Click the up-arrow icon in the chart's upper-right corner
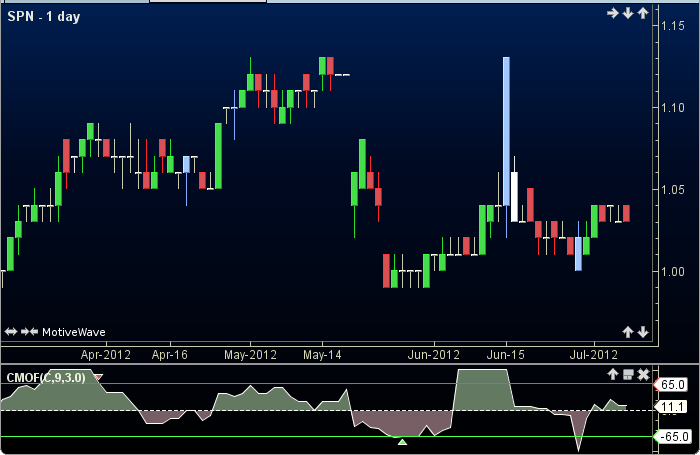 [x=642, y=13]
